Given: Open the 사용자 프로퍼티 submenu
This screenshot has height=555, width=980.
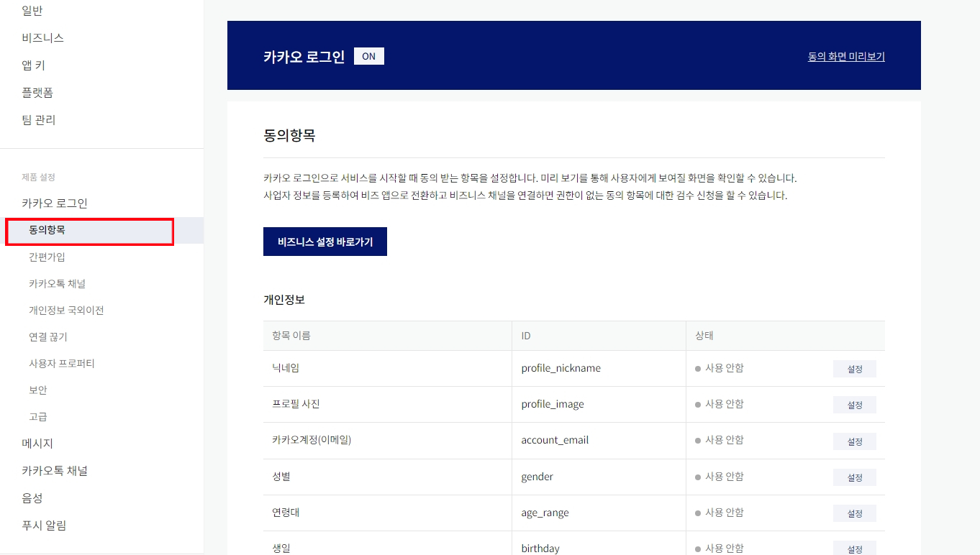Looking at the screenshot, I should (62, 363).
